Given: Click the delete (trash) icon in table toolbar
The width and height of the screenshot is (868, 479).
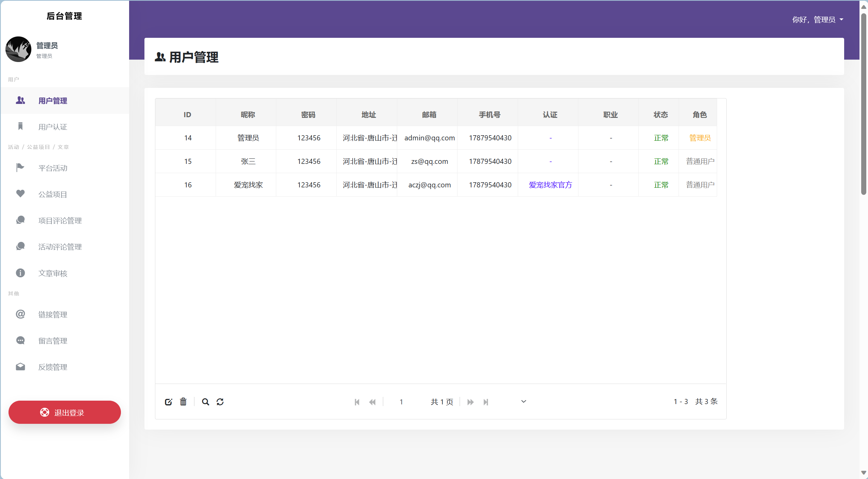Looking at the screenshot, I should coord(183,402).
